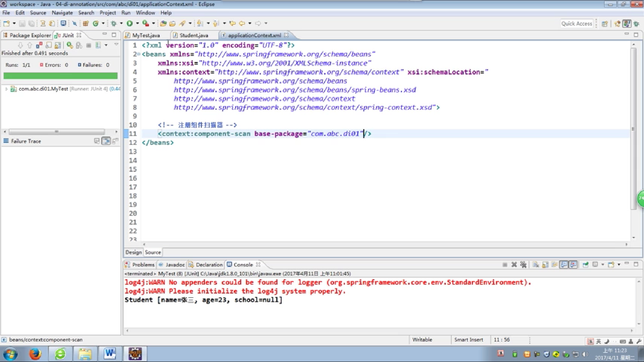Click the Open Task folder icon

click(x=172, y=23)
